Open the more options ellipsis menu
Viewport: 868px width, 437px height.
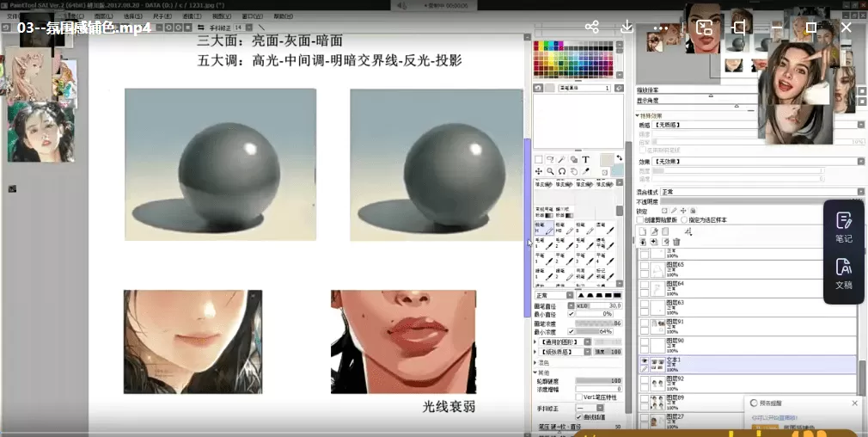662,28
